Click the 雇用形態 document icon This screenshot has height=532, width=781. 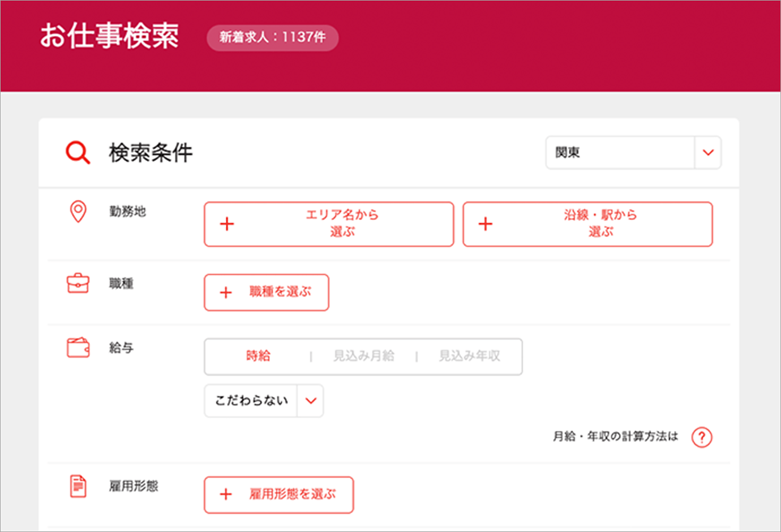[x=78, y=486]
